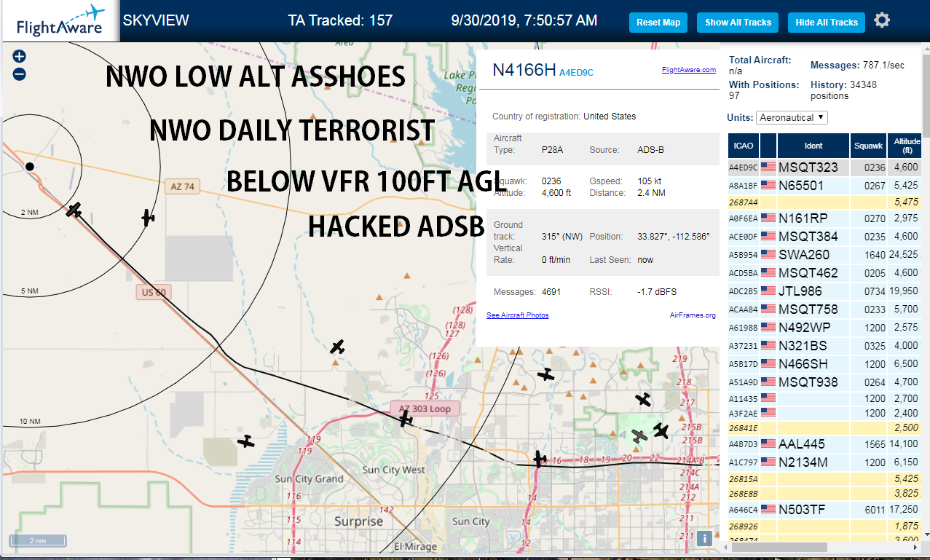Click US flag icon in N321BS row
Viewport: 930px width, 560px height.
(x=768, y=346)
